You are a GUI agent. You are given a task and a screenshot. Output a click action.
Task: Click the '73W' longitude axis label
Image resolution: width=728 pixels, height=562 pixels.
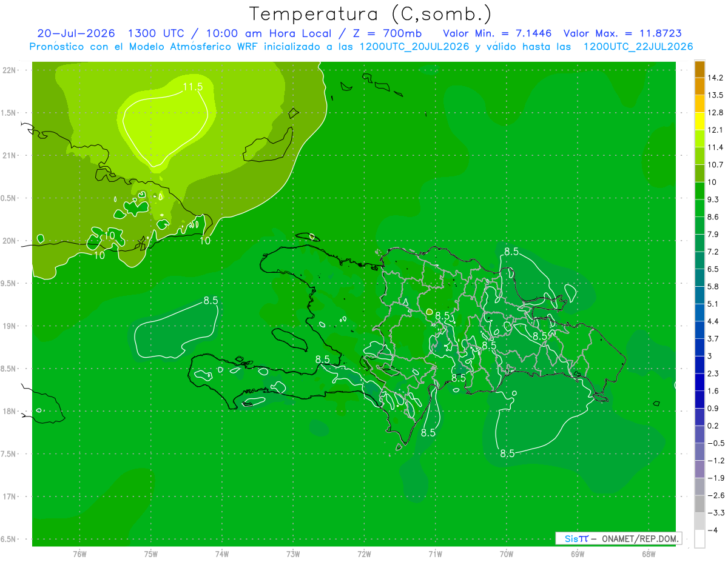[x=293, y=554]
